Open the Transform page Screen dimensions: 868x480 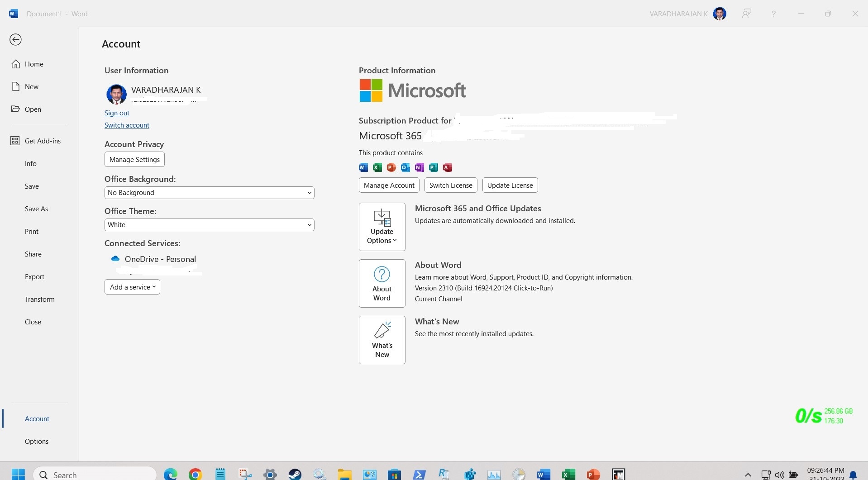[39, 299]
